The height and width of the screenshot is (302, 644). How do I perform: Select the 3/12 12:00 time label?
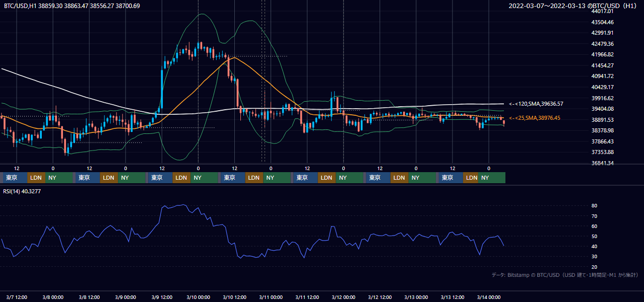[379, 297]
